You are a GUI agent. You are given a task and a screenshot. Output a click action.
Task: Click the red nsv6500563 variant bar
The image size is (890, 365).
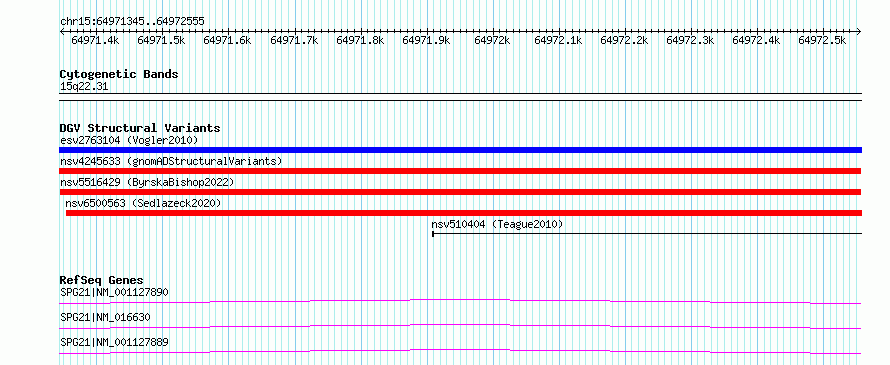click(464, 213)
